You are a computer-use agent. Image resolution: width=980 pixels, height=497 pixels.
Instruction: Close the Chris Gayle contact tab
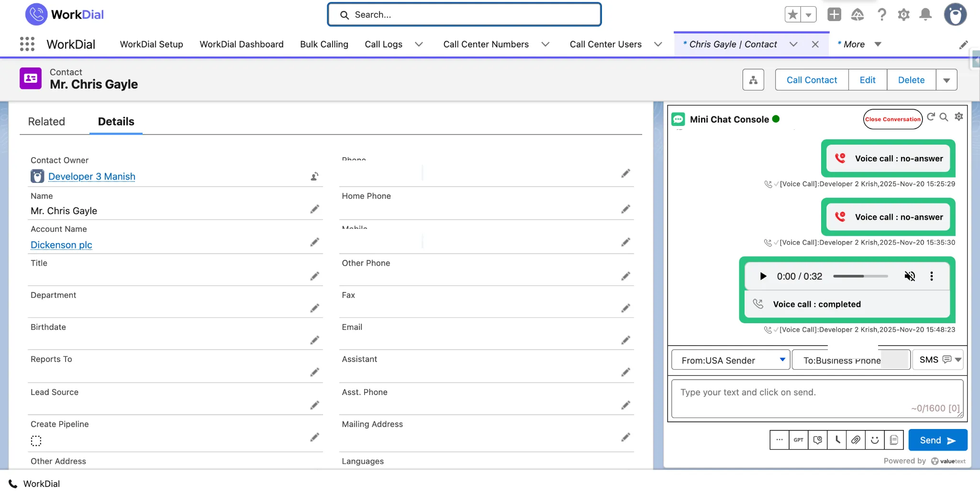(815, 45)
